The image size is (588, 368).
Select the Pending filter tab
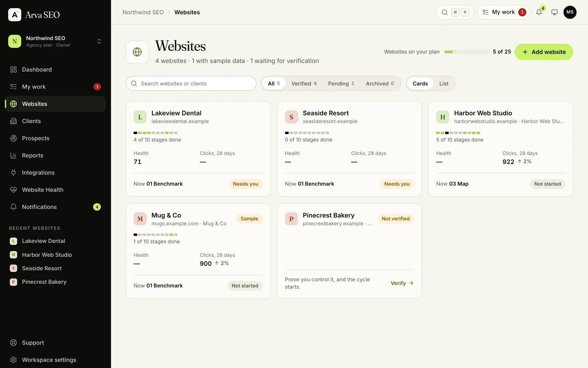(x=341, y=83)
